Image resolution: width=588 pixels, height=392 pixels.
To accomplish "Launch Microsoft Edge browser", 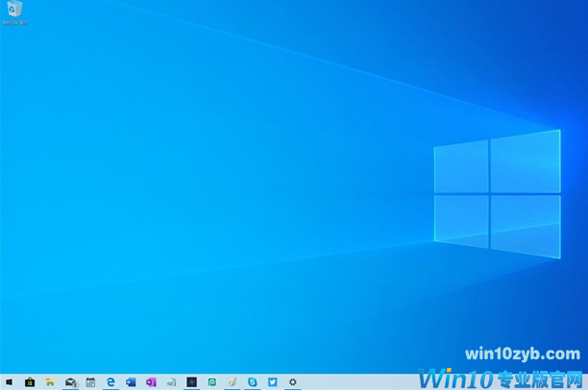I will coord(110,382).
